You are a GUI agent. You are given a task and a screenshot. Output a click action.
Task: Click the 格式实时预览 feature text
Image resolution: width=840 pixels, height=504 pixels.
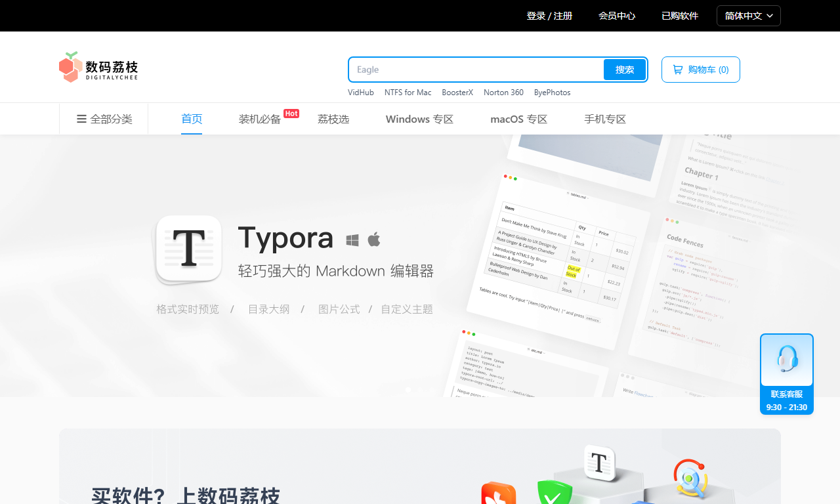click(x=188, y=309)
